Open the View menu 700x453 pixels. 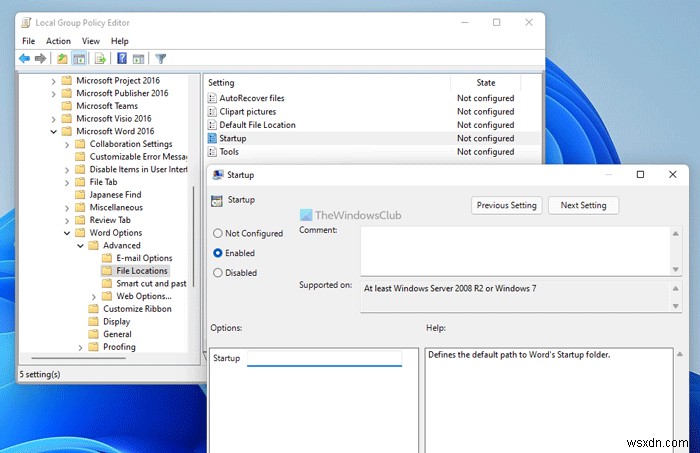click(x=90, y=41)
